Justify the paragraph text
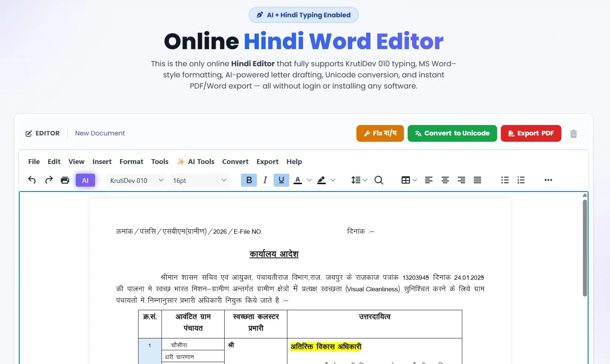Image resolution: width=610 pixels, height=364 pixels. point(477,180)
